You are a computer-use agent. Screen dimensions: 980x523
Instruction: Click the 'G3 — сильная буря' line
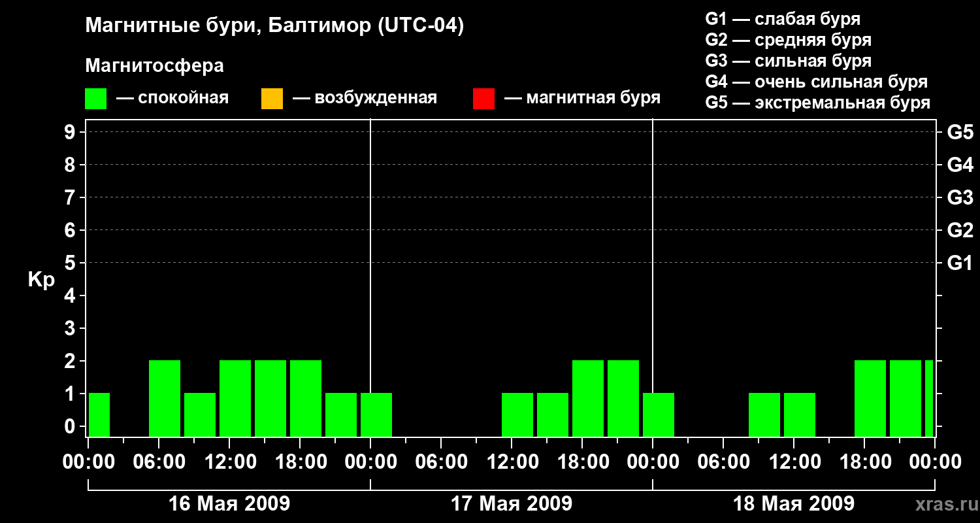[x=789, y=61]
